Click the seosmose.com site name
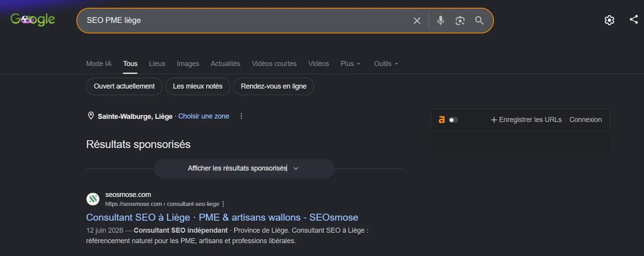This screenshot has width=644, height=256. coord(128,195)
